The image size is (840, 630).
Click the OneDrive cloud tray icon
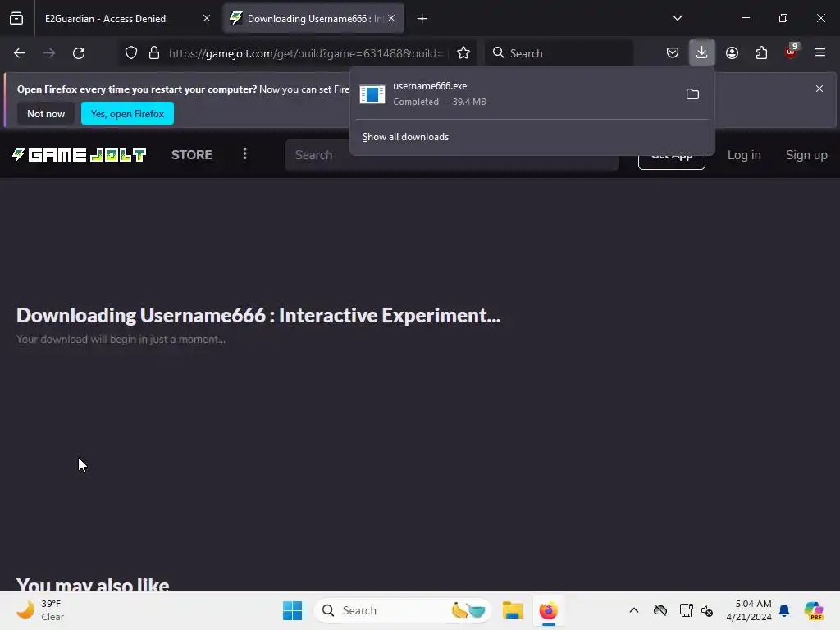(660, 610)
